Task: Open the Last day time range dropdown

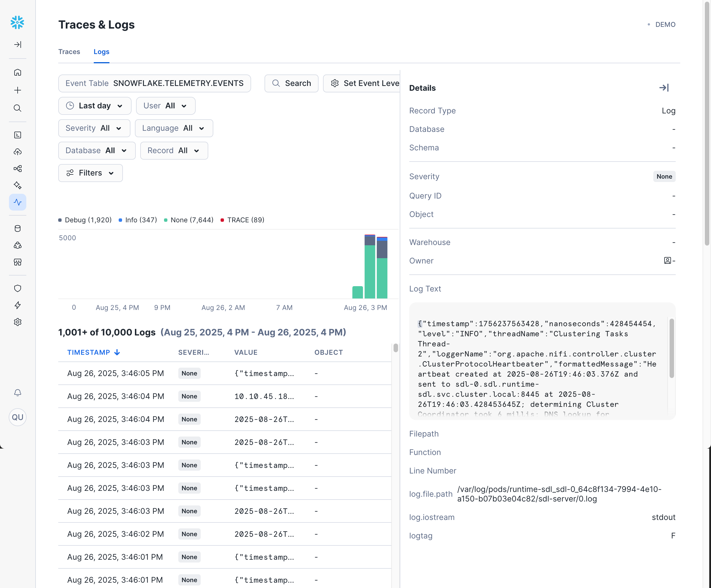Action: [94, 106]
